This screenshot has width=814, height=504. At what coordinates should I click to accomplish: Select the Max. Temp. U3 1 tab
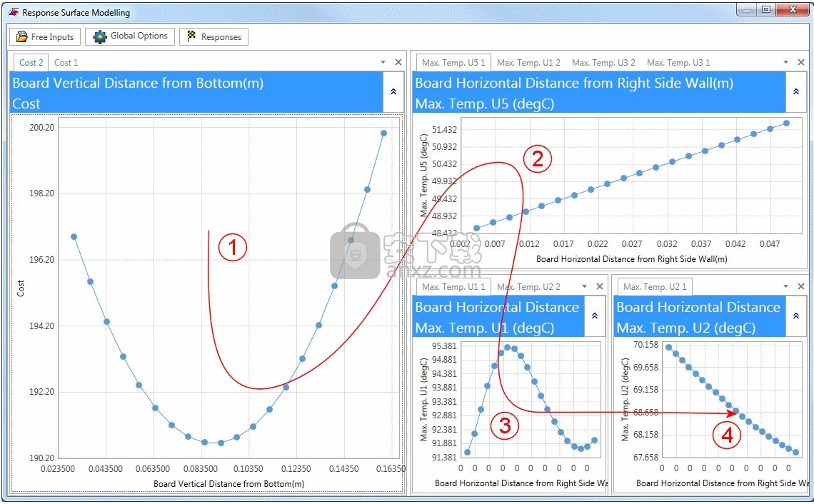678,62
